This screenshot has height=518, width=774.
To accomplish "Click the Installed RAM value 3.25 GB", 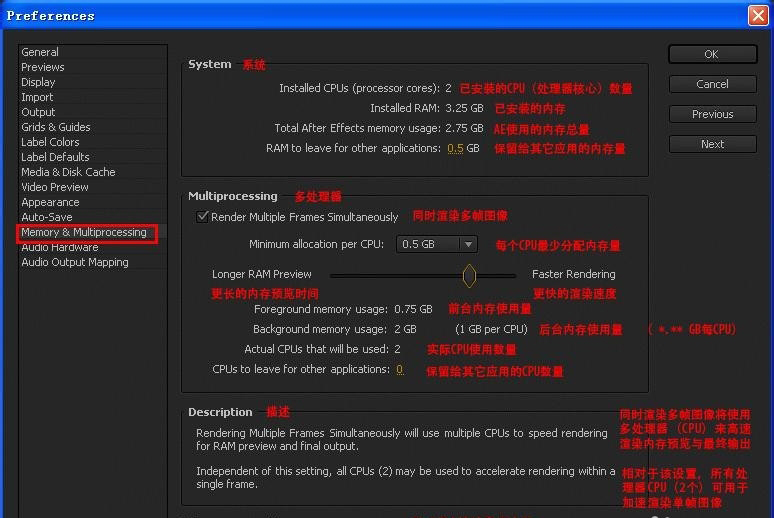I will point(464,108).
